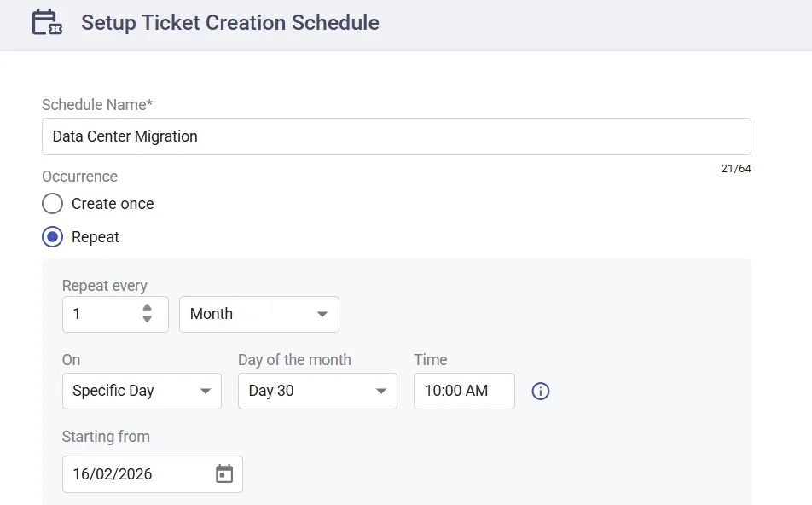Select the Data Center Migration text
The width and height of the screenshot is (812, 505).
tap(125, 136)
